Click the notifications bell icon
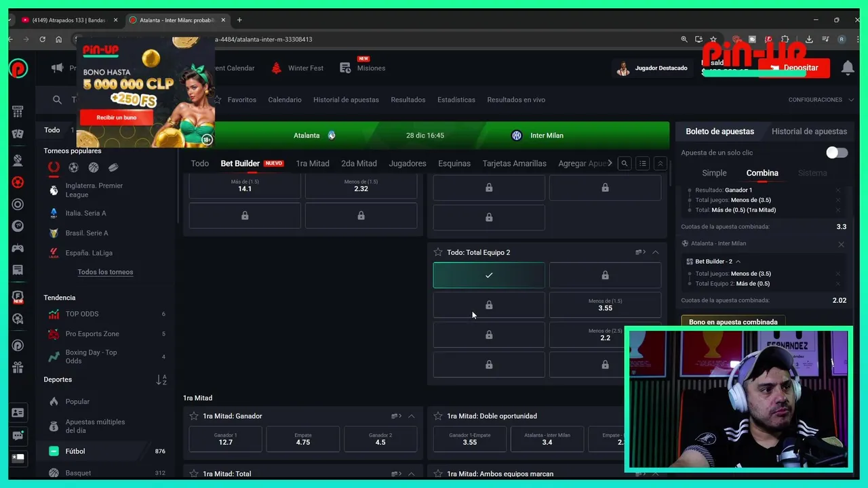 point(848,68)
